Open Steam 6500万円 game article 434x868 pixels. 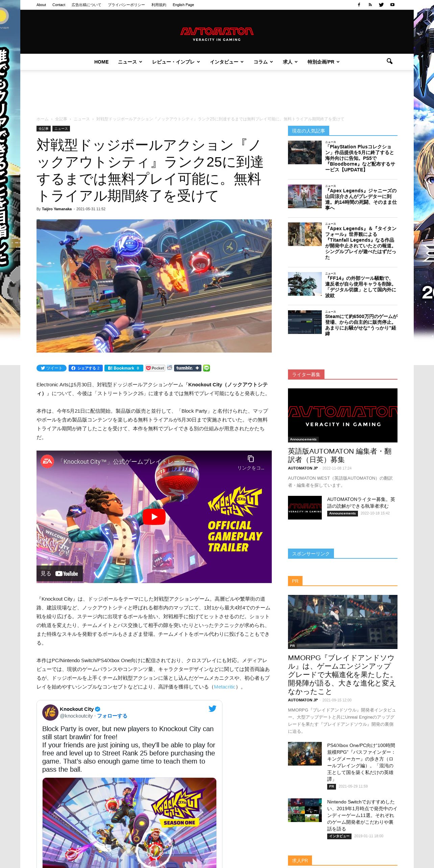361,325
